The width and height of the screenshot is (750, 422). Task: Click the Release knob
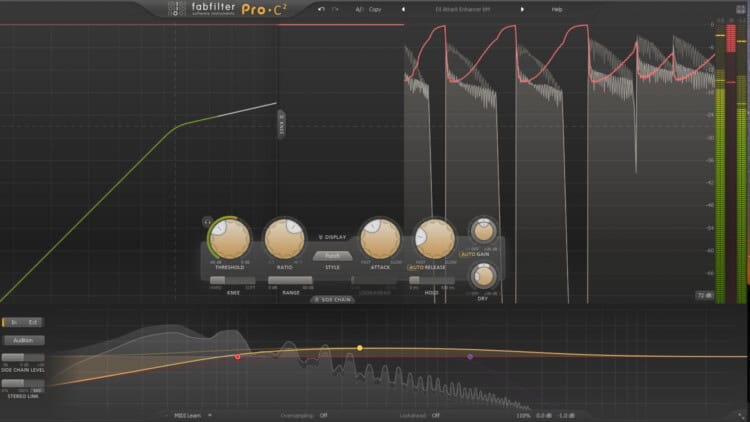click(435, 239)
